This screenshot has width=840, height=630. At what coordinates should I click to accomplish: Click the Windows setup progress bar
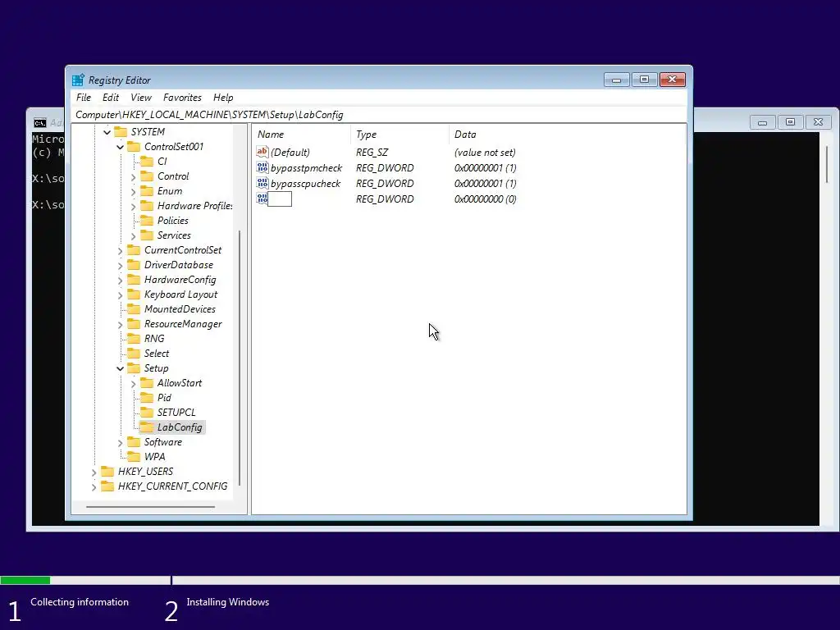tap(420, 580)
